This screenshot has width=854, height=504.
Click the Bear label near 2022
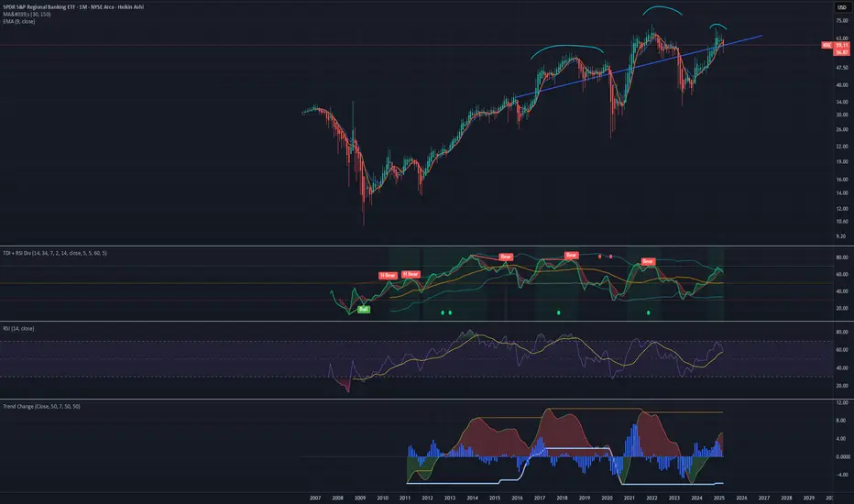tap(648, 261)
